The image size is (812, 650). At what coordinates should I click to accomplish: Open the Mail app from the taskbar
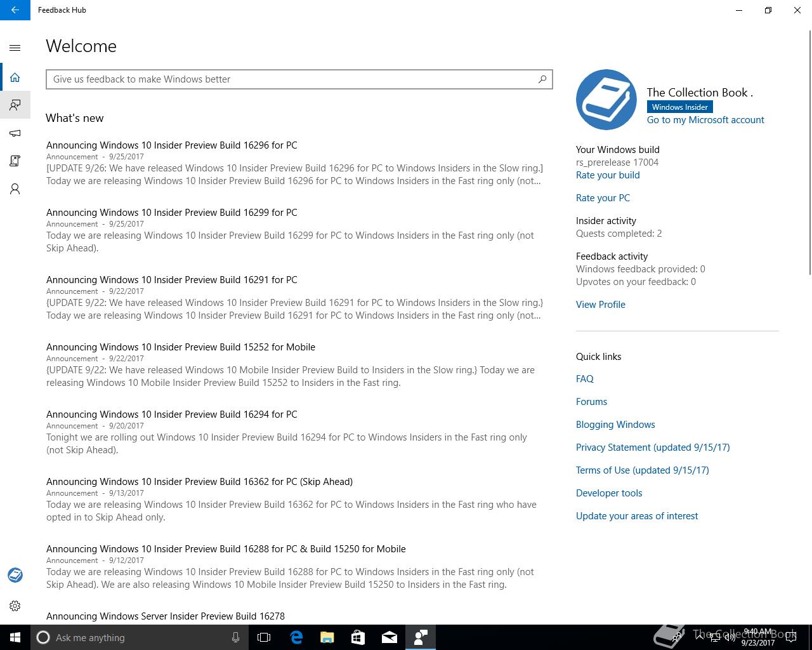(390, 637)
